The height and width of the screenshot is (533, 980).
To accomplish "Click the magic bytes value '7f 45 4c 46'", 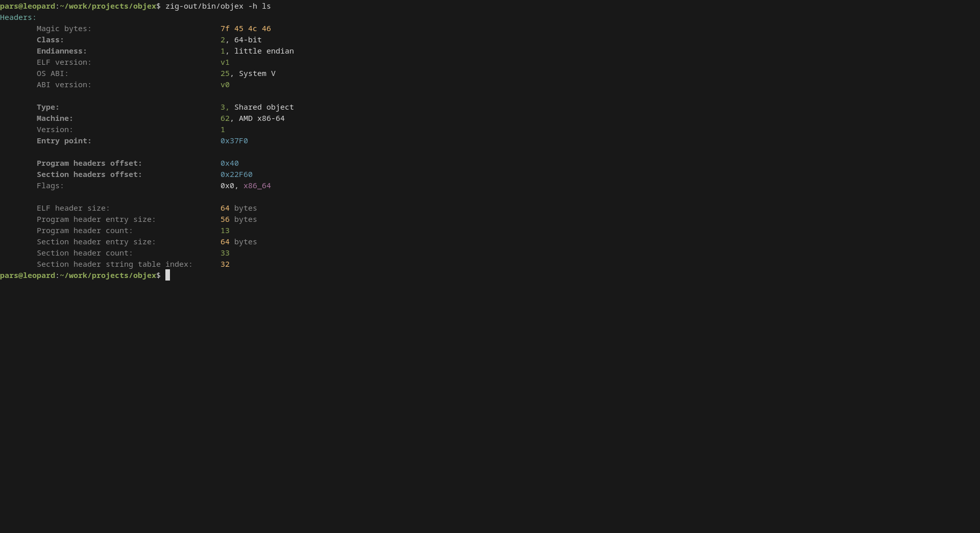I will pyautogui.click(x=246, y=29).
